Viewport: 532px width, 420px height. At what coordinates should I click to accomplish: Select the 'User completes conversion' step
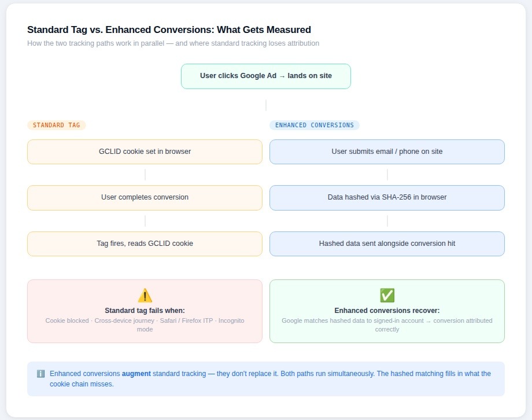pyautogui.click(x=145, y=197)
